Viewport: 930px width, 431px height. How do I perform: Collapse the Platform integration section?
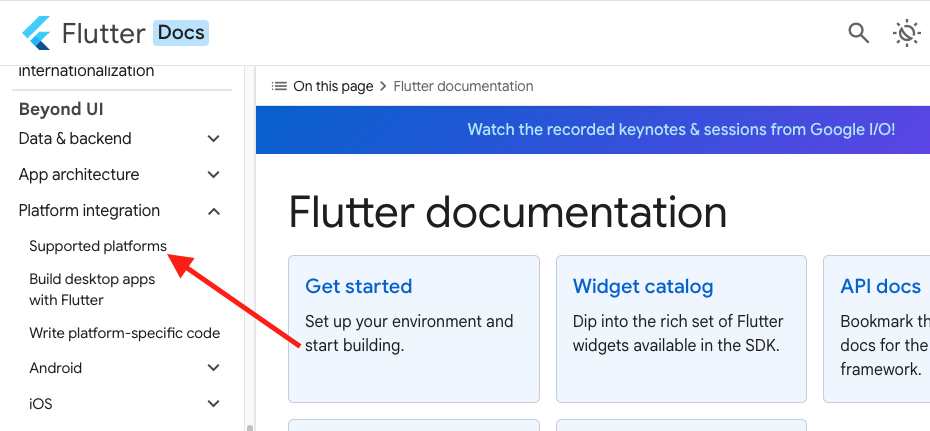click(x=214, y=211)
